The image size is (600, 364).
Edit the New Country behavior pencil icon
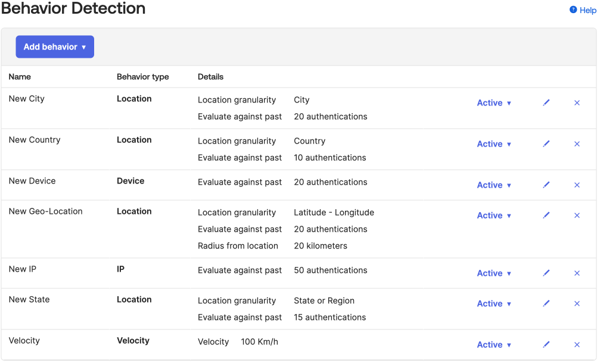[x=546, y=144]
